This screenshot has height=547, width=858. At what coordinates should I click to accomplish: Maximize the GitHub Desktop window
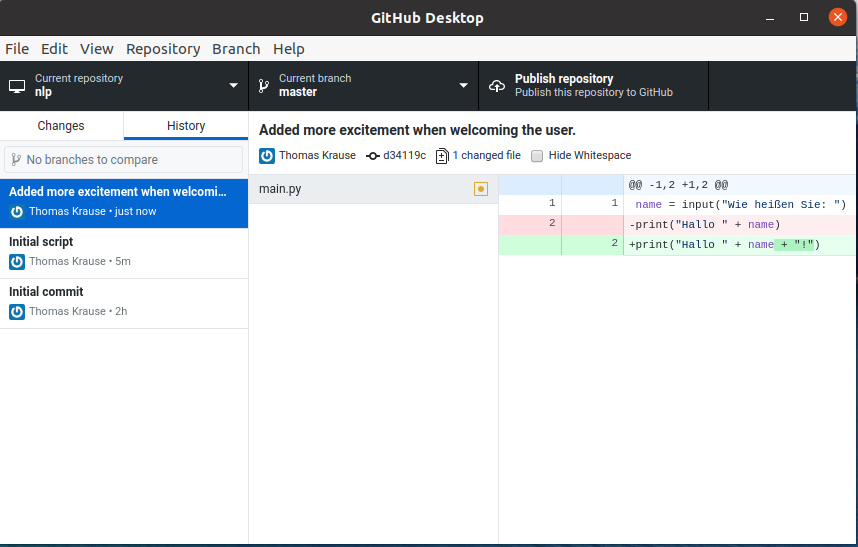(x=804, y=18)
